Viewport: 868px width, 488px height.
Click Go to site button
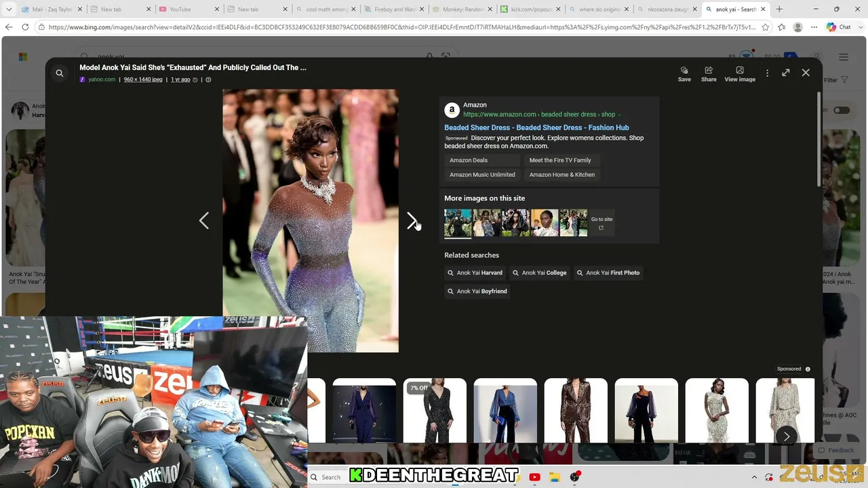click(601, 223)
